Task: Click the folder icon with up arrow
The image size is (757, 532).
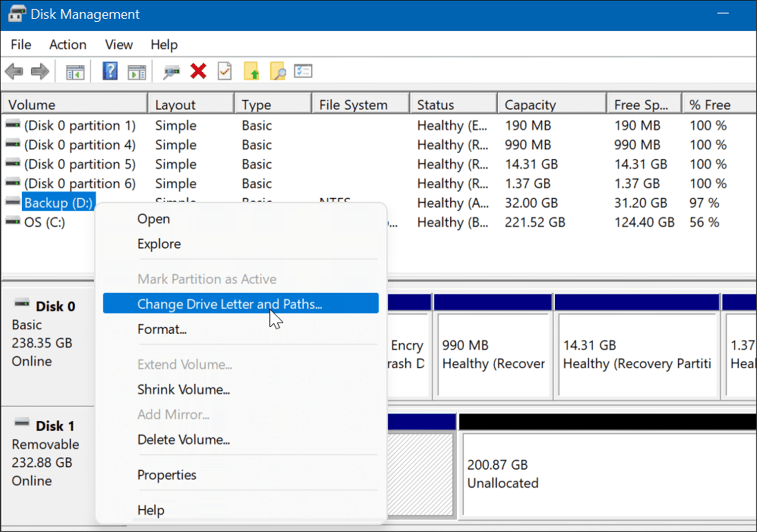Action: [252, 71]
